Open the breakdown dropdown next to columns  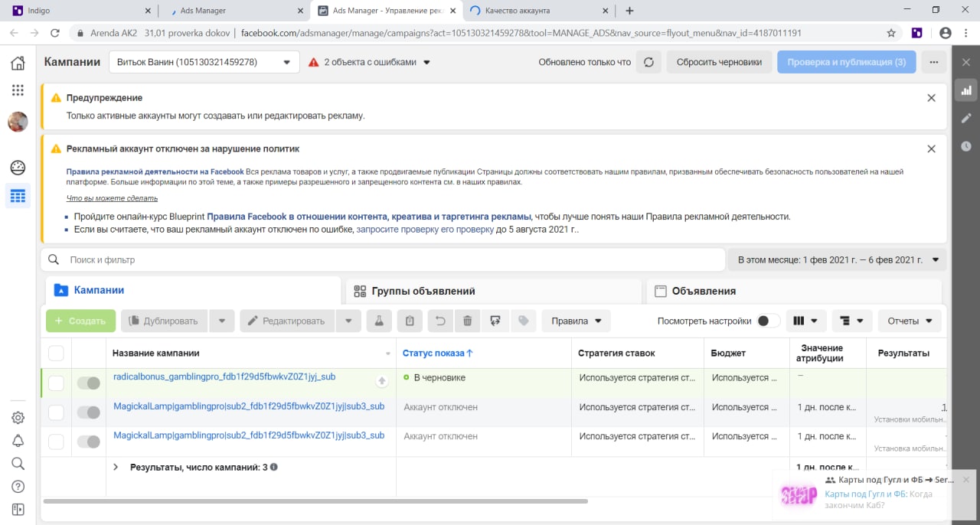pyautogui.click(x=851, y=321)
